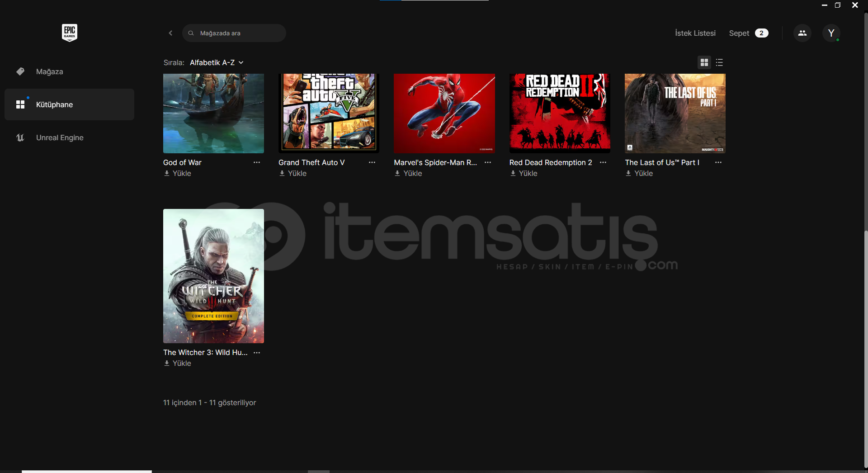
Task: Open the Unreal Engine section
Action: click(70, 137)
